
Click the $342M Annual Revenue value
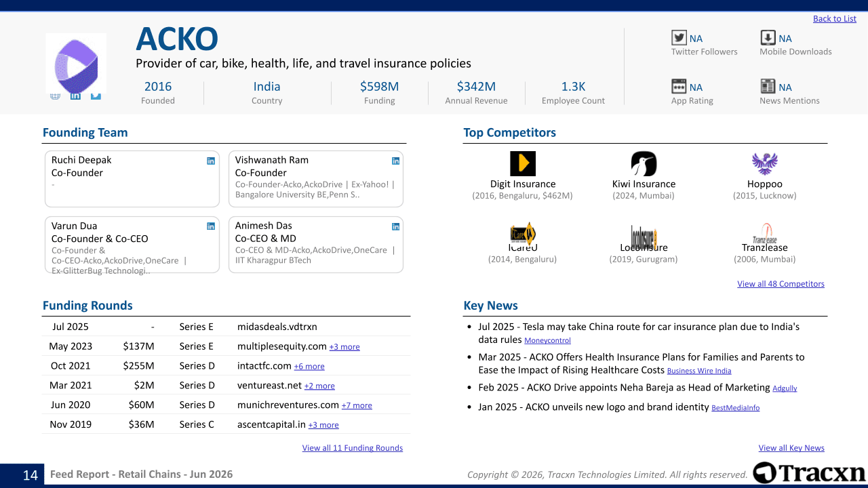(476, 87)
